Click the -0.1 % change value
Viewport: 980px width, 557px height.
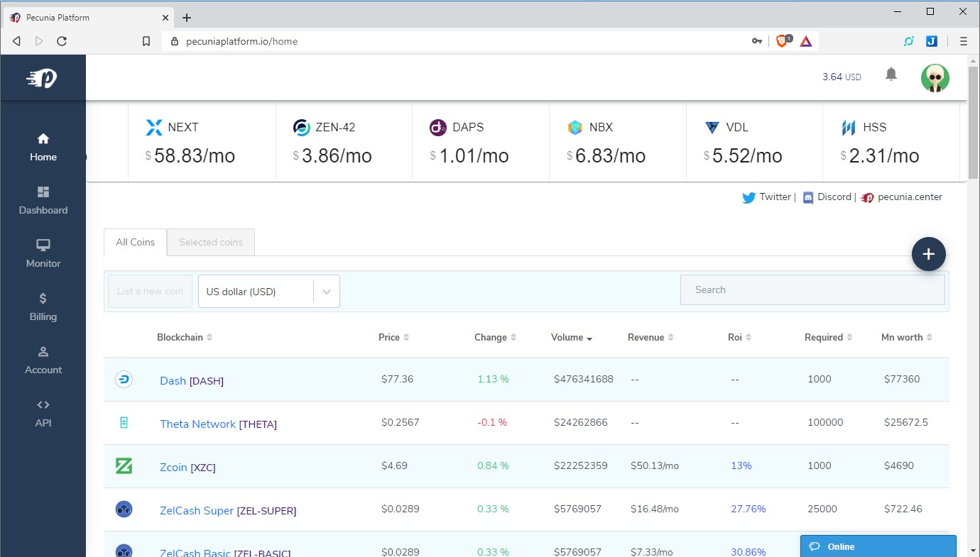pyautogui.click(x=492, y=422)
